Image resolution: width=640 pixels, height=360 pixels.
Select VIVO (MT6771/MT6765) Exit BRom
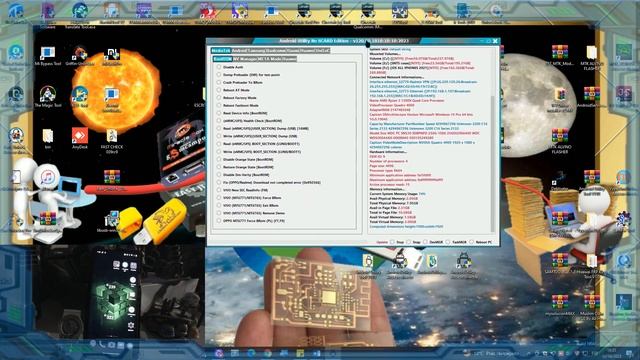(x=248, y=205)
